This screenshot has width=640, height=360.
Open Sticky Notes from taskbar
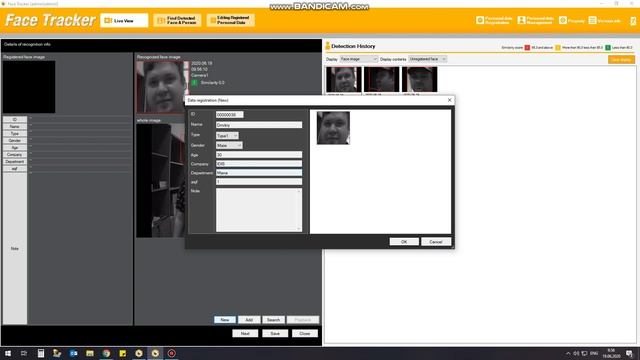(122, 353)
